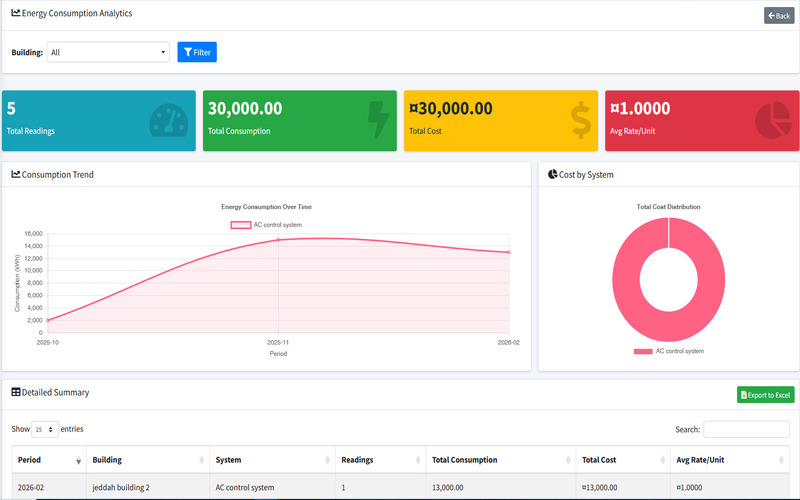Sort table by Avg Rate/Unit column
The image size is (800, 500).
[x=730, y=460]
